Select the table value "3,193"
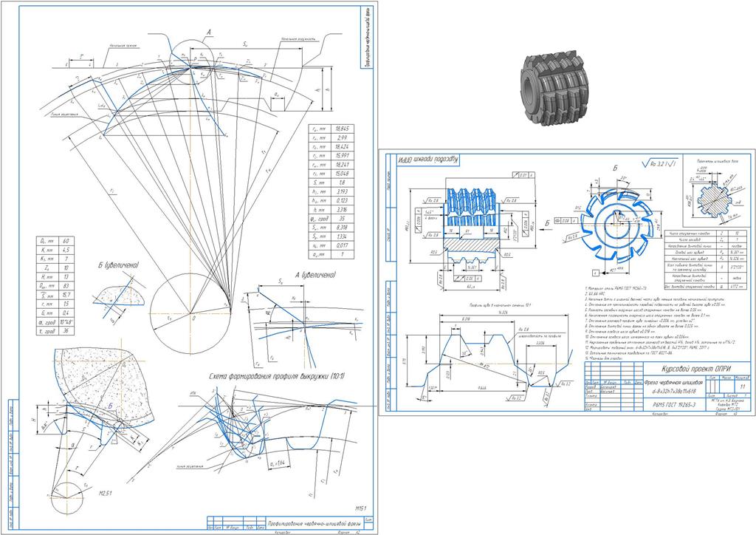The height and width of the screenshot is (535, 756). [x=341, y=191]
